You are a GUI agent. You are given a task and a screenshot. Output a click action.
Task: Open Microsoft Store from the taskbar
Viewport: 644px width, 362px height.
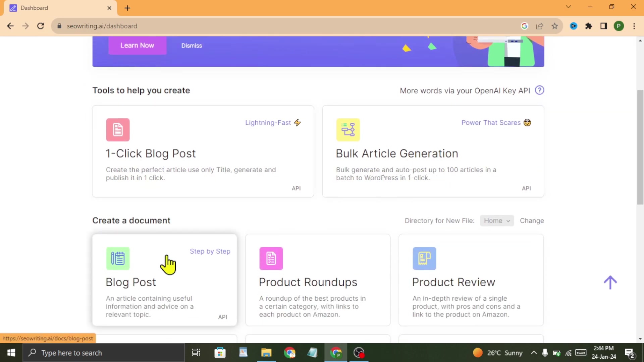(x=220, y=353)
